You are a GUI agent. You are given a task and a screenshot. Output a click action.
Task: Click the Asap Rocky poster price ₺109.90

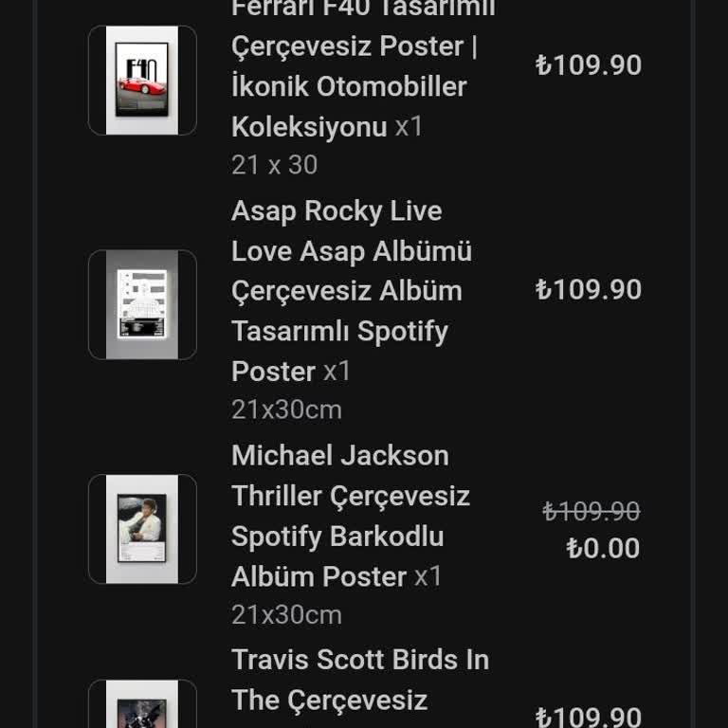589,289
